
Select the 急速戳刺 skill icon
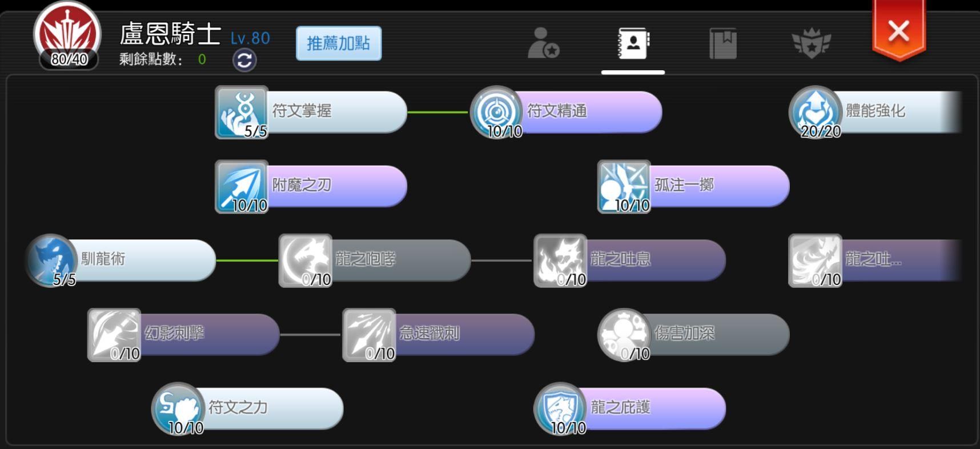369,335
